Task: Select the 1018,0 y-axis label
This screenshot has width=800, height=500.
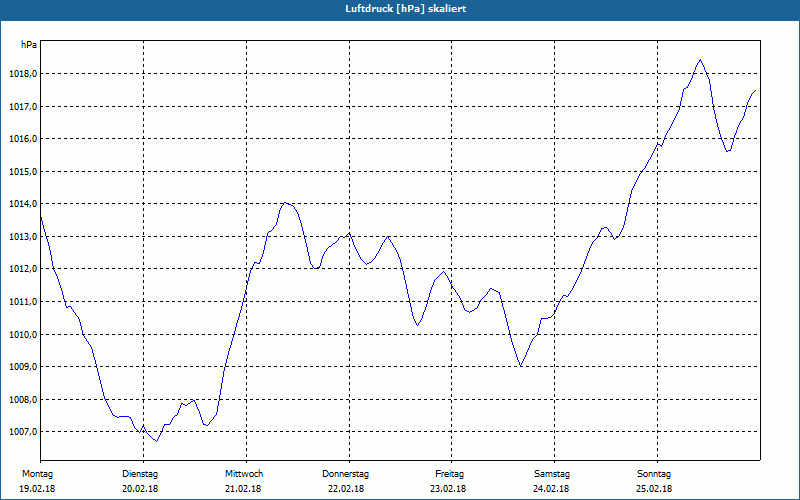Action: [x=23, y=74]
